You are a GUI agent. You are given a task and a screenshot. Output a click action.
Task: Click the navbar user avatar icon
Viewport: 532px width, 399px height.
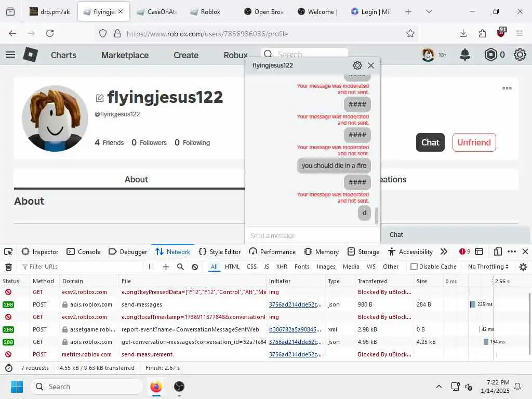click(x=428, y=55)
